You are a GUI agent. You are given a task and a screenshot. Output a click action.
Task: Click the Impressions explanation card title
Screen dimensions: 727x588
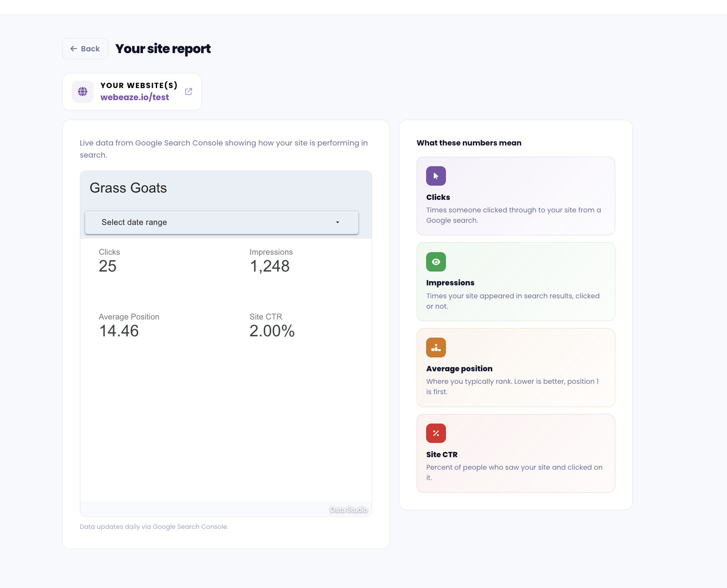[450, 283]
